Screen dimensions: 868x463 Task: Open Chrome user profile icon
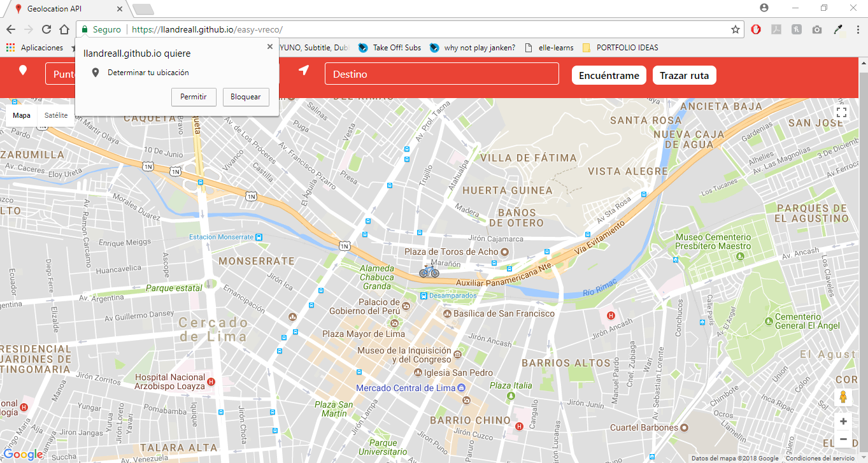764,8
